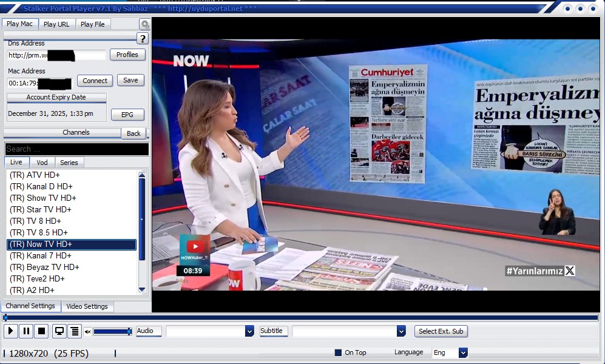The image size is (605, 364).
Task: Click the Select Ext. Sub button
Action: [x=441, y=331]
